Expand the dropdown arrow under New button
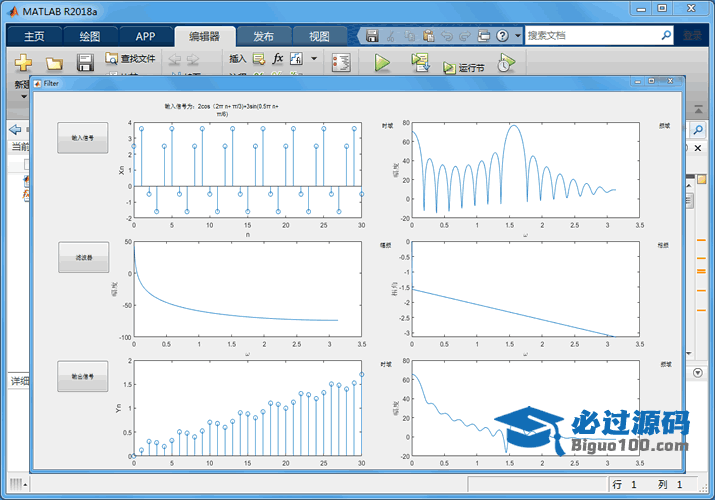The width and height of the screenshot is (715, 500). coord(23,97)
